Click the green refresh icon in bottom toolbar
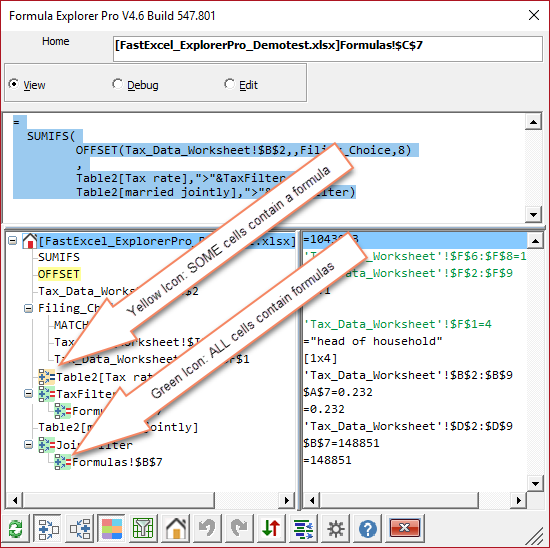550x548 pixels. (15, 529)
